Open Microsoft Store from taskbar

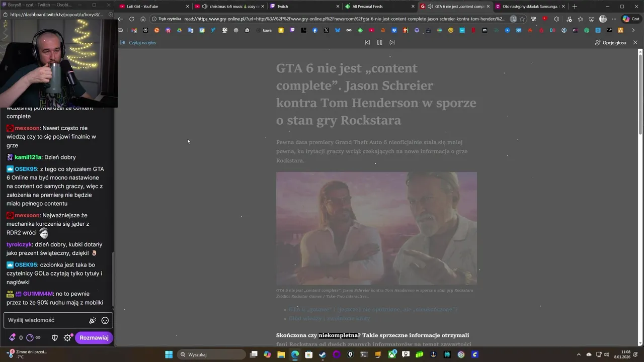pos(308,354)
